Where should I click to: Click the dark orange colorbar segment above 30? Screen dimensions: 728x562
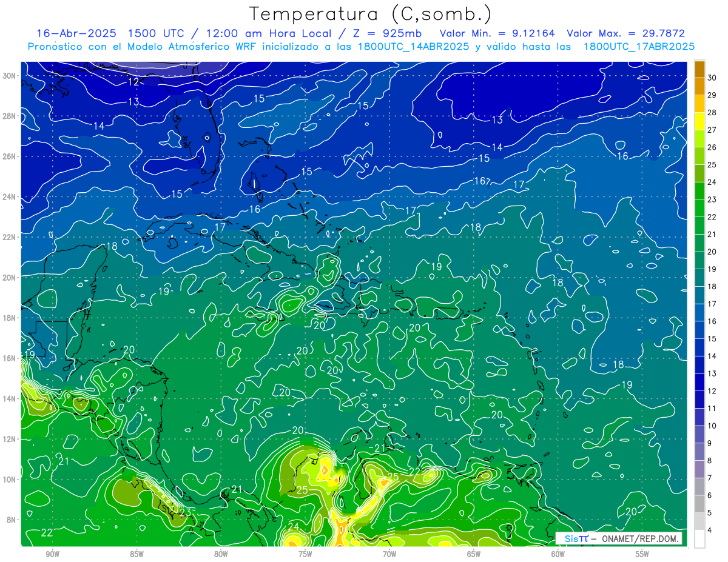[699, 69]
